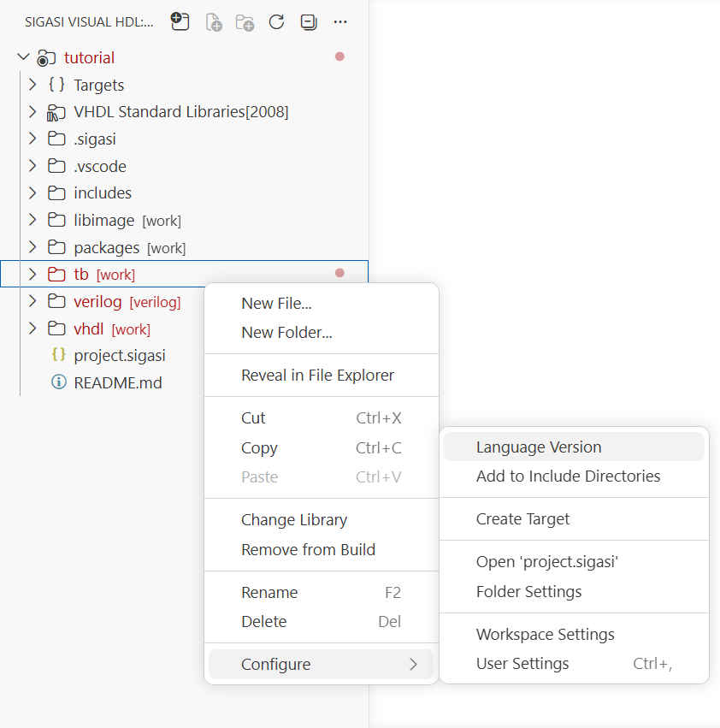720x728 pixels.
Task: Open the more actions ellipsis menu
Action: click(x=340, y=22)
